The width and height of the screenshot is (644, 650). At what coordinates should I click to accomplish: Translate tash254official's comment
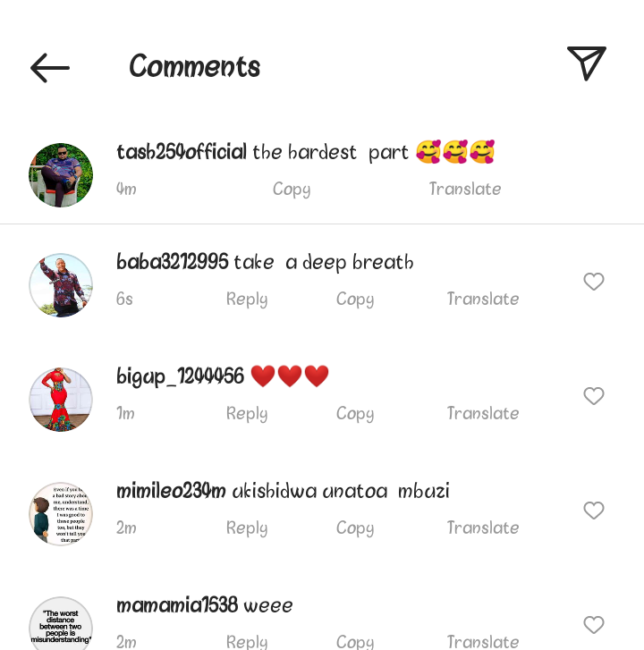(x=465, y=189)
